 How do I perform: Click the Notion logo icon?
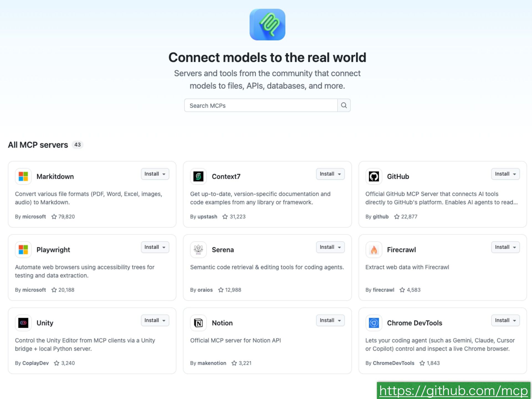198,323
